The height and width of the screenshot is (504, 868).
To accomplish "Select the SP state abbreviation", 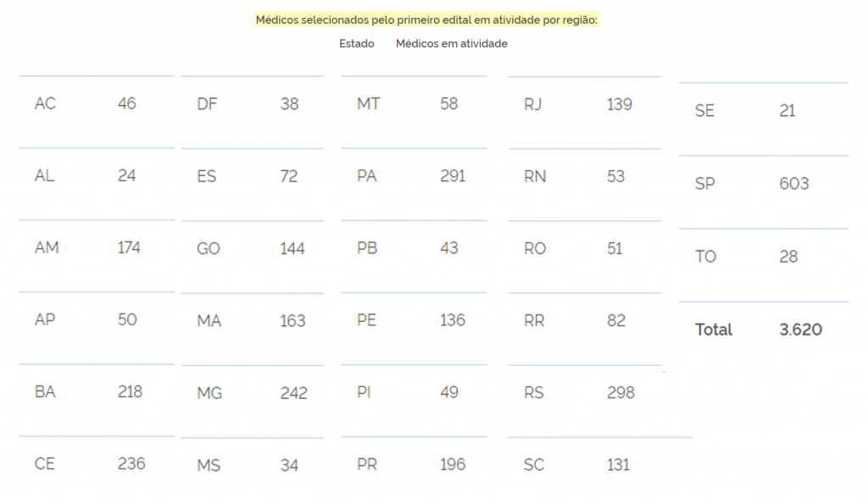I will 704,184.
